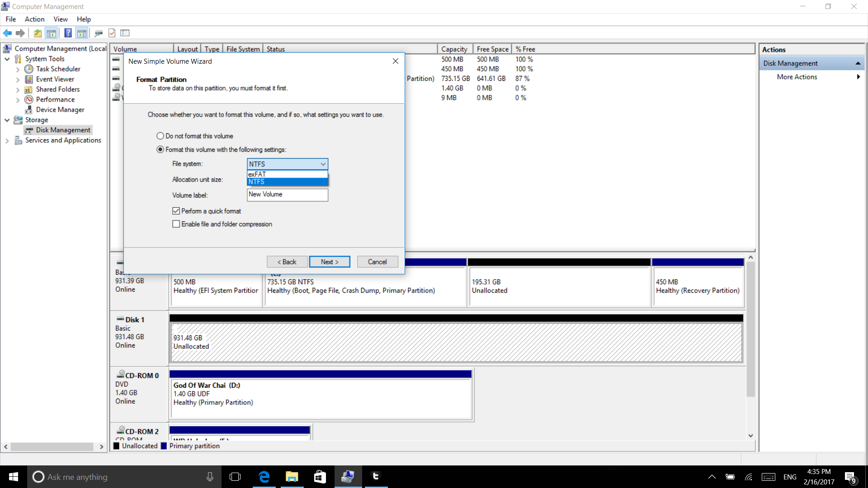The image size is (868, 488).
Task: Open Device Manager in the tree
Action: pos(60,110)
